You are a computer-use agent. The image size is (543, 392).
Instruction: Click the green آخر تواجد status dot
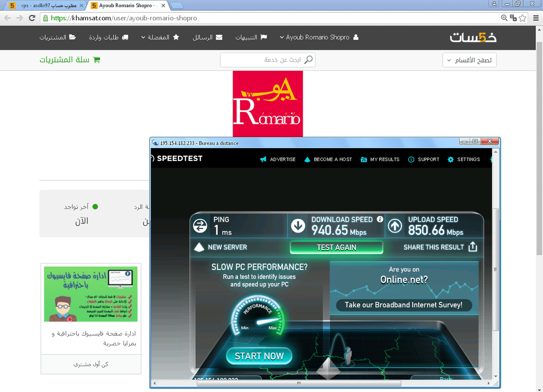click(x=95, y=207)
